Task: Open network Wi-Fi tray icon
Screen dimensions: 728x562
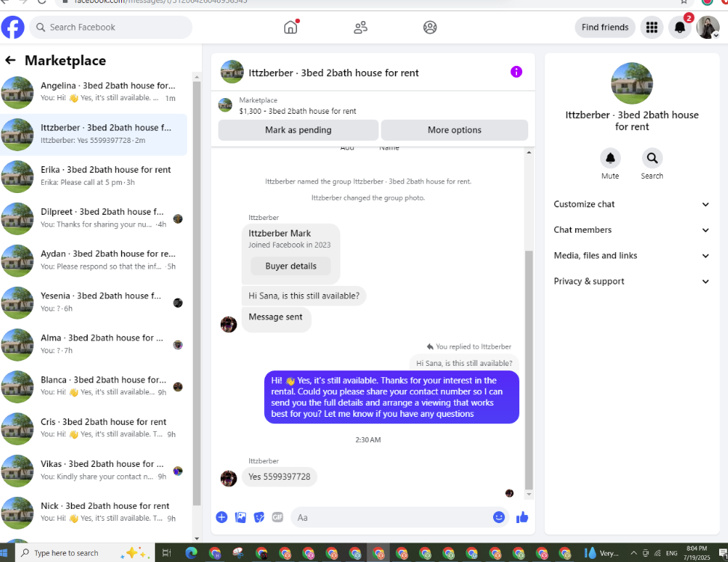Action: (x=658, y=553)
